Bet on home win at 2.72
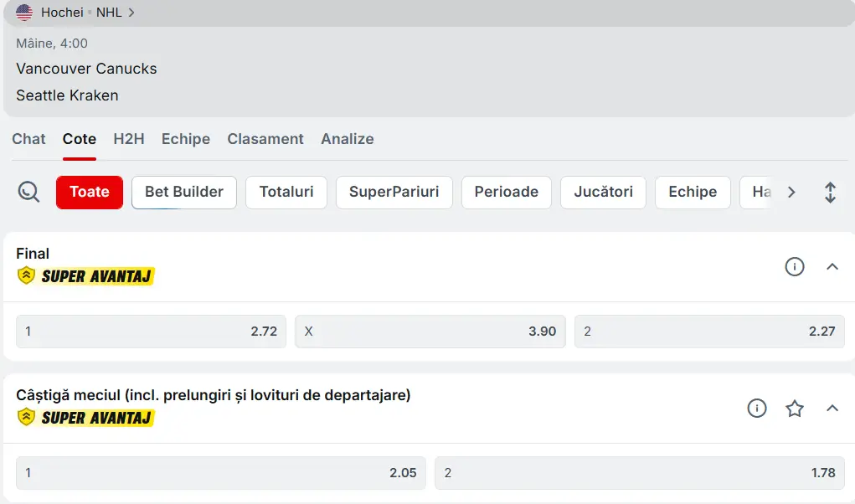 pos(151,332)
